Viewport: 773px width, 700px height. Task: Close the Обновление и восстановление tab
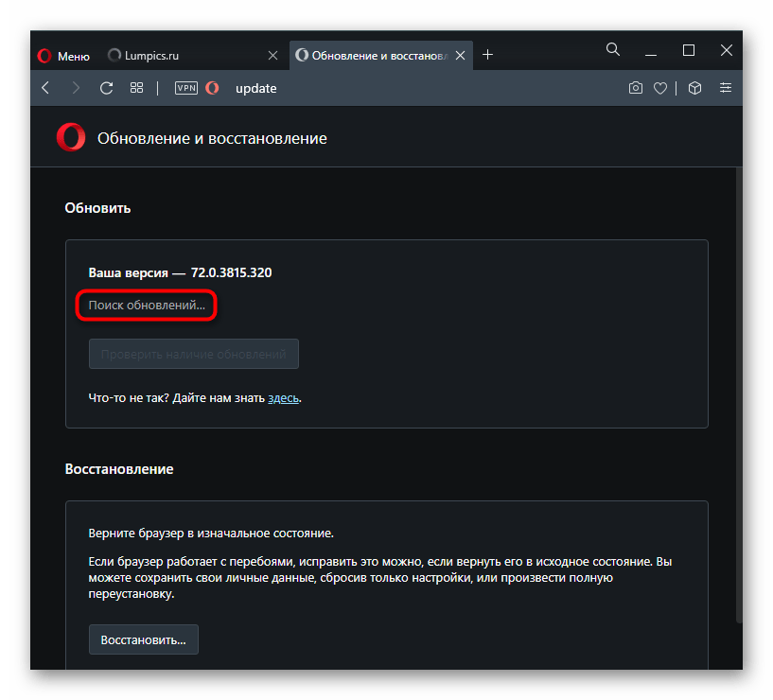[460, 56]
